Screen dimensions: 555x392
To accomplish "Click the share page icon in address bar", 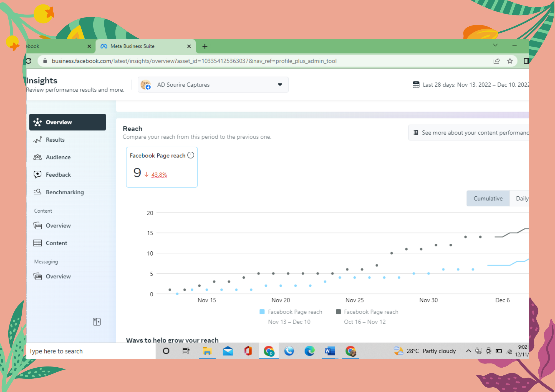I will click(x=496, y=61).
